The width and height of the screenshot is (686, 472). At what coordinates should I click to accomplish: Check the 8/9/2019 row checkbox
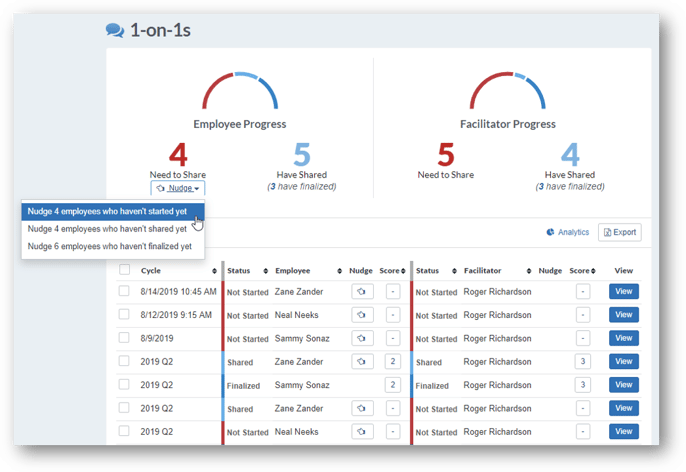point(124,338)
